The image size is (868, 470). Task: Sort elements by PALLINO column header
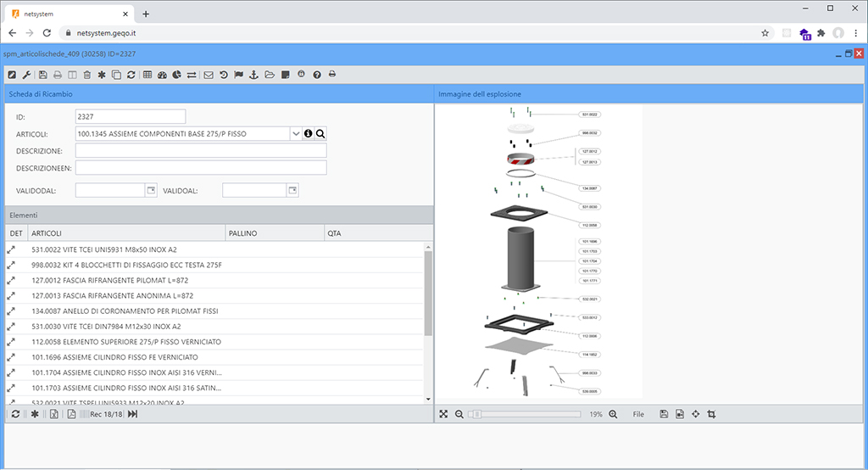click(273, 232)
